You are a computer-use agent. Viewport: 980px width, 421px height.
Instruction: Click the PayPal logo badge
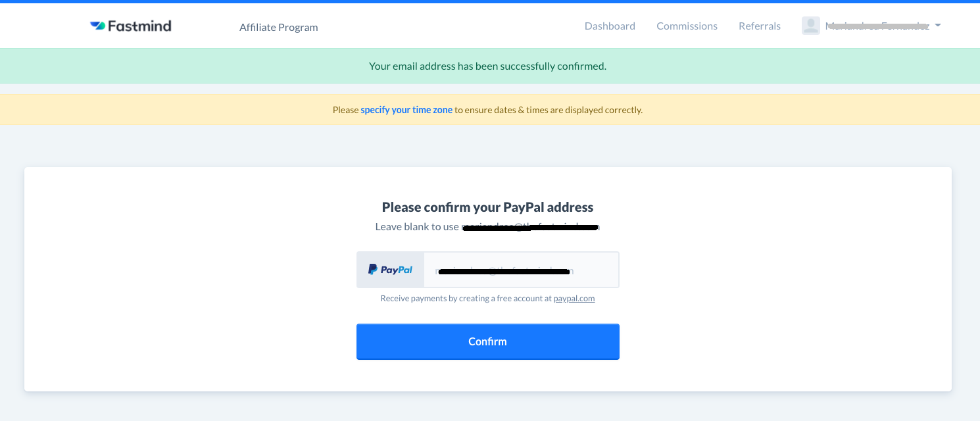391,270
